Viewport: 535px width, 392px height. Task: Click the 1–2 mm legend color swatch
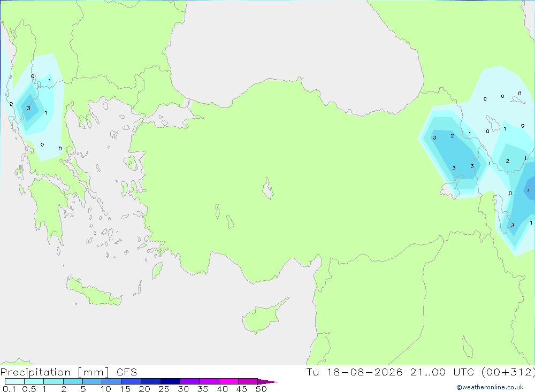53,381
